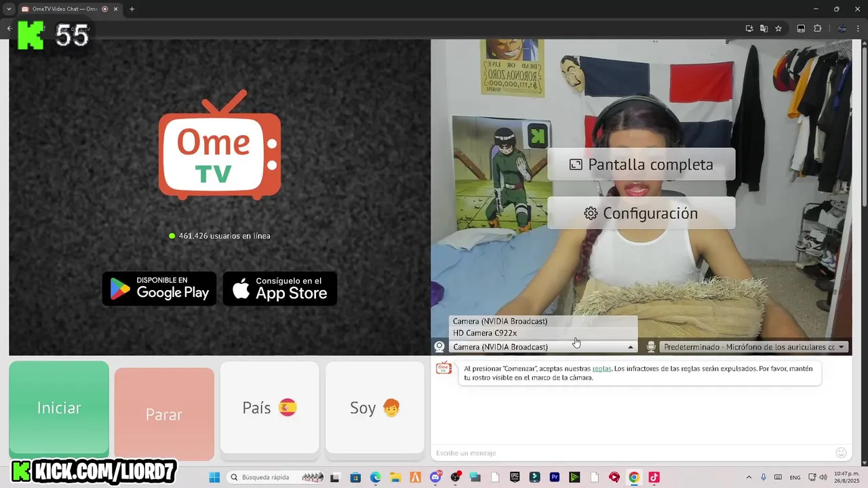This screenshot has width=868, height=488.
Task: Click the camera selection dropdown
Action: [x=543, y=347]
